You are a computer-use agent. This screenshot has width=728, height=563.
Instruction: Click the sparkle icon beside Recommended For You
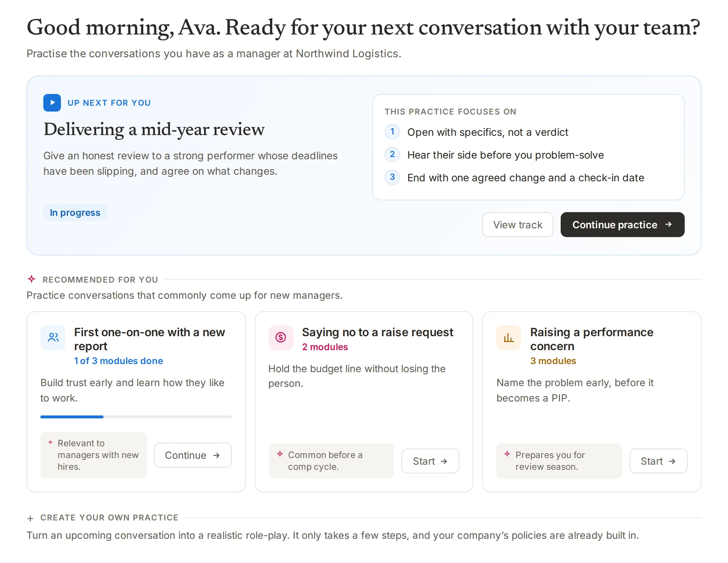(x=32, y=279)
